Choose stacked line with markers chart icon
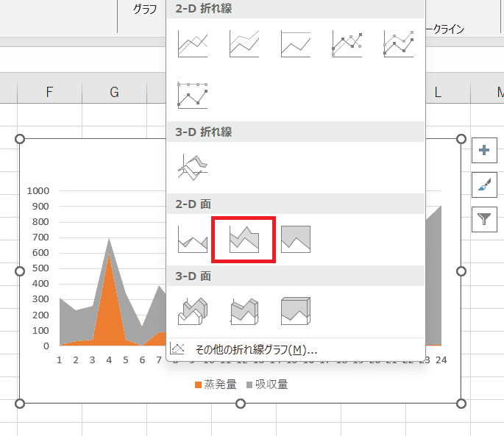 [x=399, y=44]
